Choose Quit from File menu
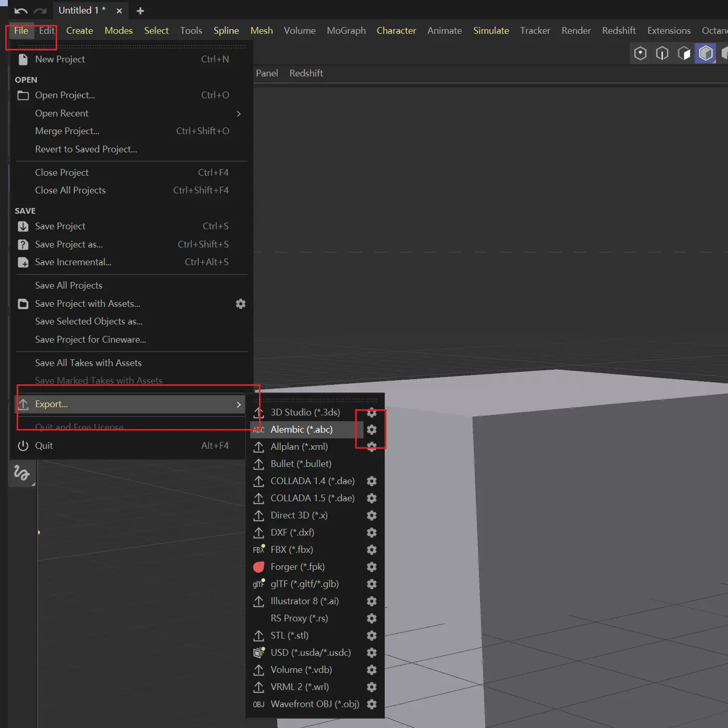728x728 pixels. (128, 446)
